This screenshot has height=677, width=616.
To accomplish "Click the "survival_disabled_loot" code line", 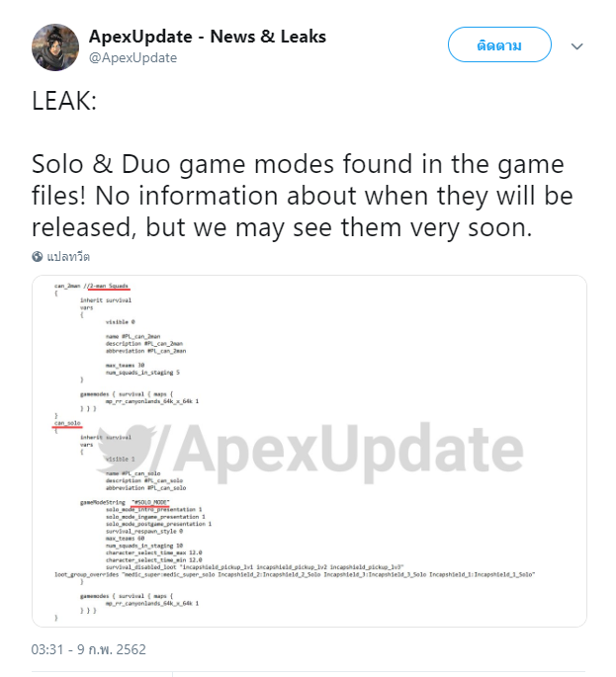I will 255,567.
